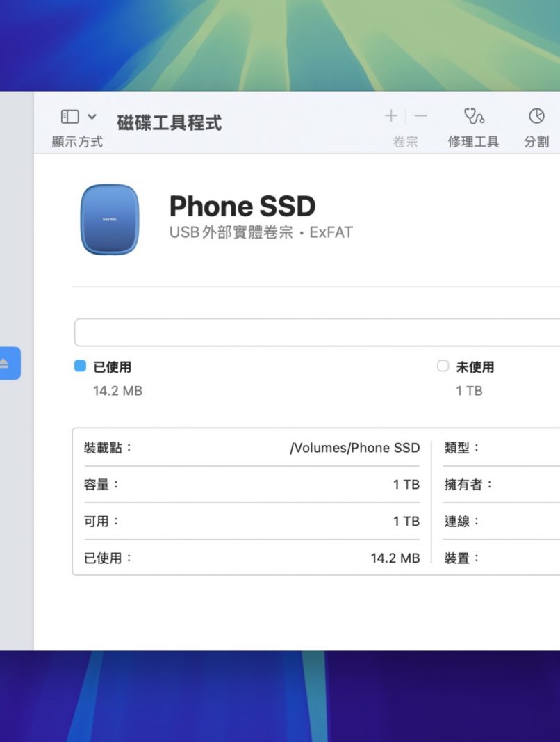
Task: Click the 分割 text label
Action: [x=536, y=142]
